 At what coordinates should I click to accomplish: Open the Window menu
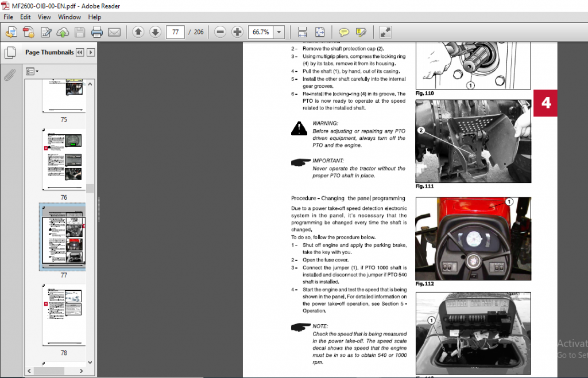tap(69, 17)
